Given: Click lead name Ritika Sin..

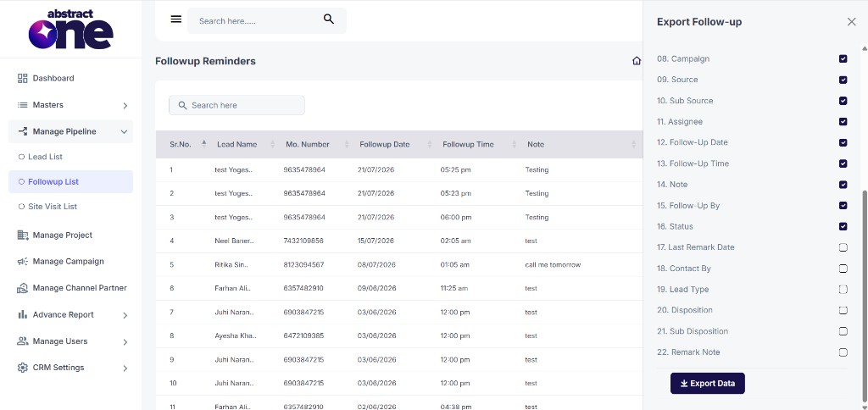Looking at the screenshot, I should (231, 264).
